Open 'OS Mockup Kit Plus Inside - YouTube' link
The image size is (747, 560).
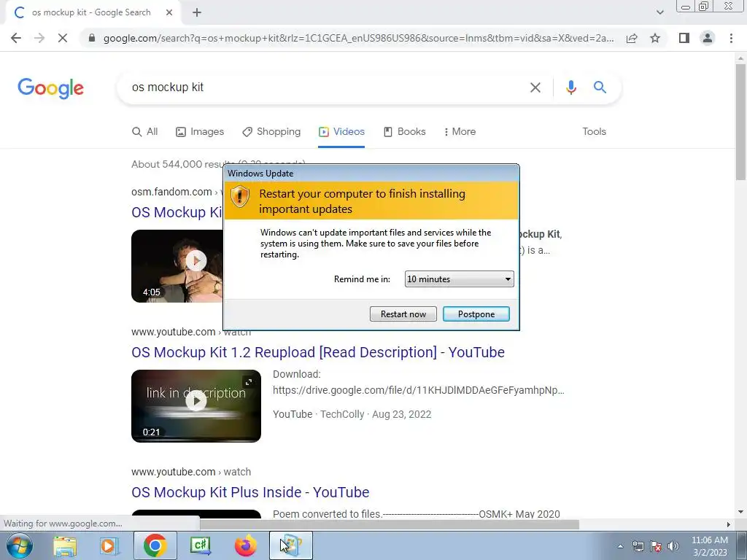[x=251, y=492]
